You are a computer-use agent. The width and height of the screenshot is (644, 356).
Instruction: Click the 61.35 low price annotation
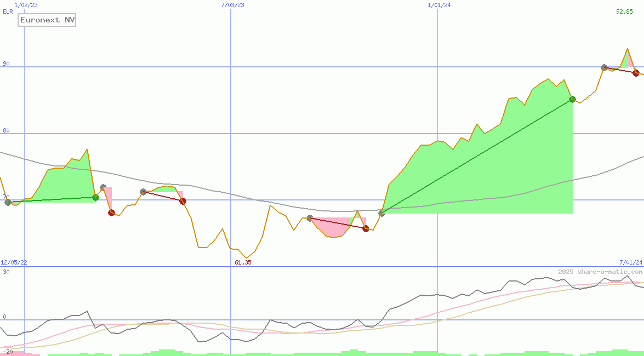point(243,262)
